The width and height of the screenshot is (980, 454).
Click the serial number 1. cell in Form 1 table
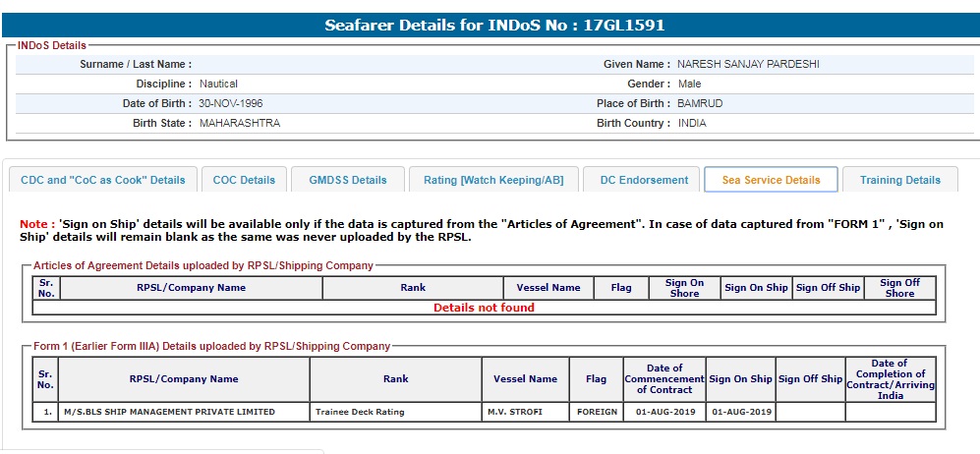coord(45,412)
